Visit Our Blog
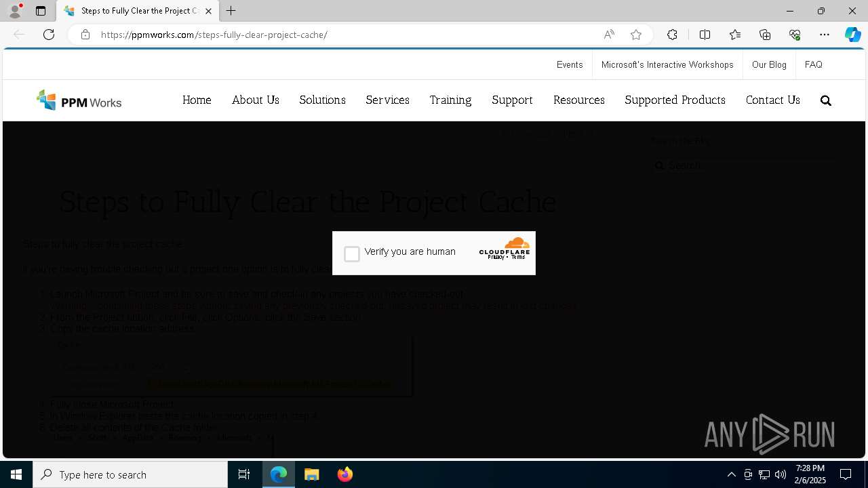 (x=769, y=64)
